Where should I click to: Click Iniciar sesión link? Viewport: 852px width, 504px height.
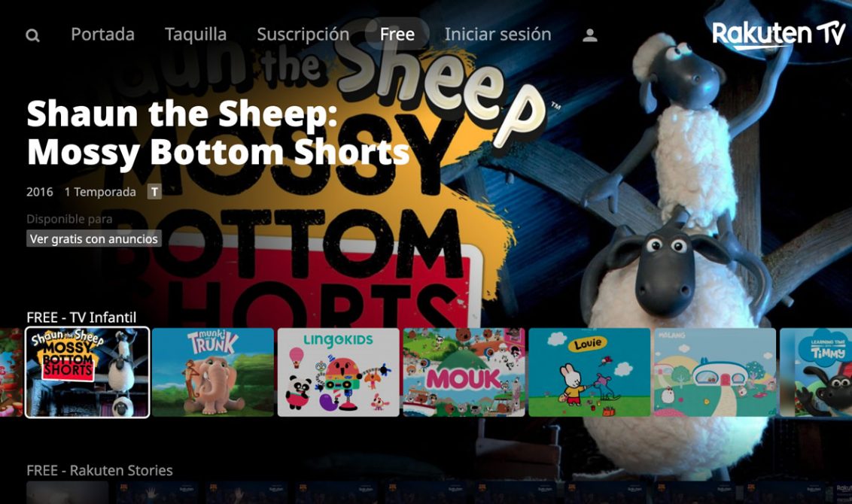tap(498, 34)
